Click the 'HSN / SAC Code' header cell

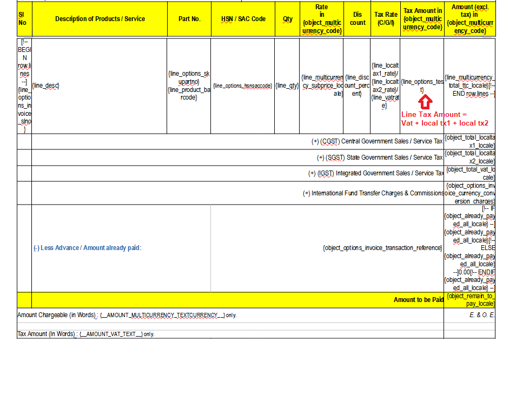(x=243, y=19)
